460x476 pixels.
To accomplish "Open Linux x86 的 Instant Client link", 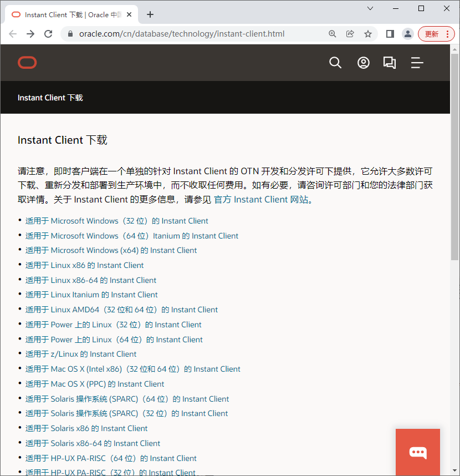I will (x=84, y=265).
